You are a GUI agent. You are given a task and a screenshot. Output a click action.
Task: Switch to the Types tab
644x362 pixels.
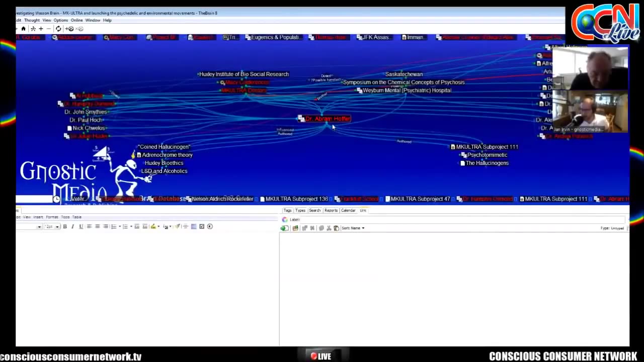pos(300,210)
